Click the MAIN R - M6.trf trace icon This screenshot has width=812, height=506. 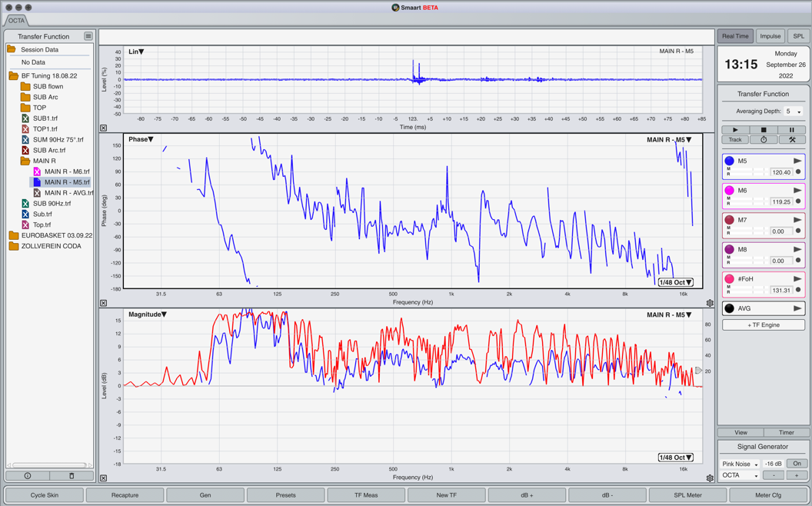point(37,171)
